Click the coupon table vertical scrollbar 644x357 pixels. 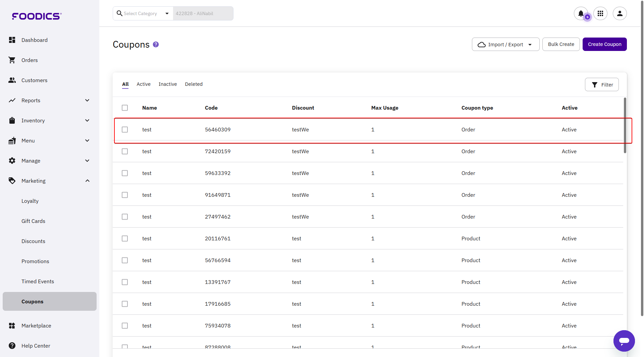pyautogui.click(x=625, y=125)
